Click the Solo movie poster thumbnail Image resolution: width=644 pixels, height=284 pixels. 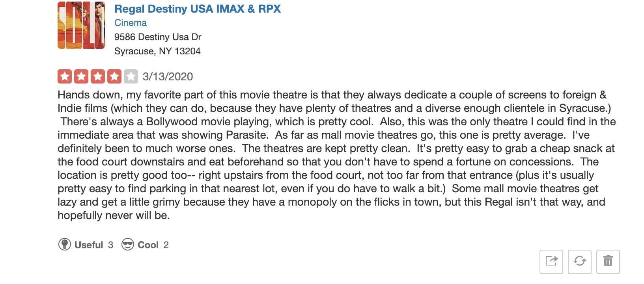point(81,25)
